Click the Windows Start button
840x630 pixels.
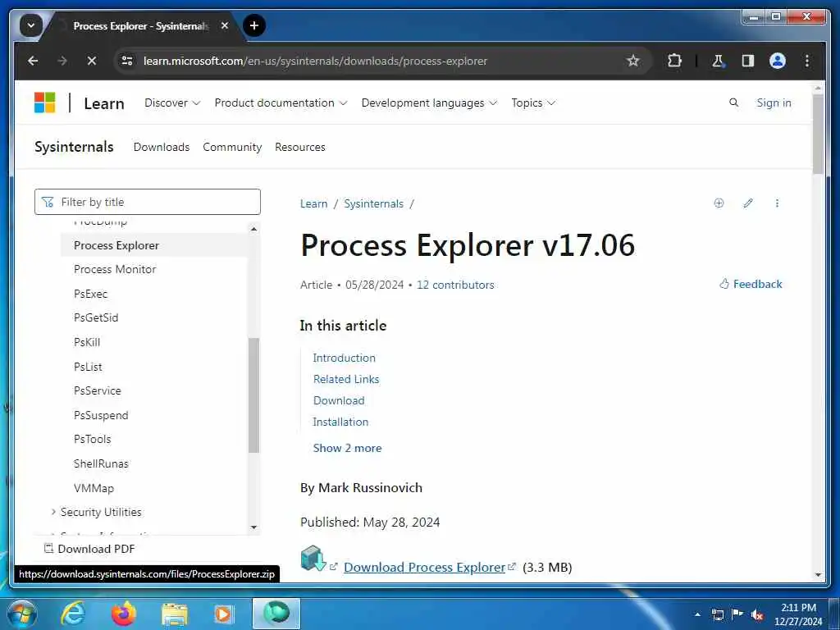tap(22, 614)
